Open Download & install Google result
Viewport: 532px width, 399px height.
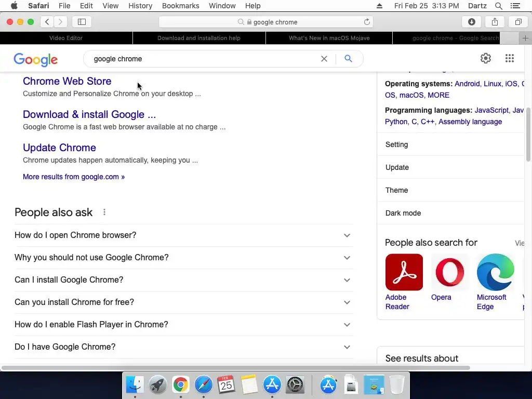tap(89, 114)
